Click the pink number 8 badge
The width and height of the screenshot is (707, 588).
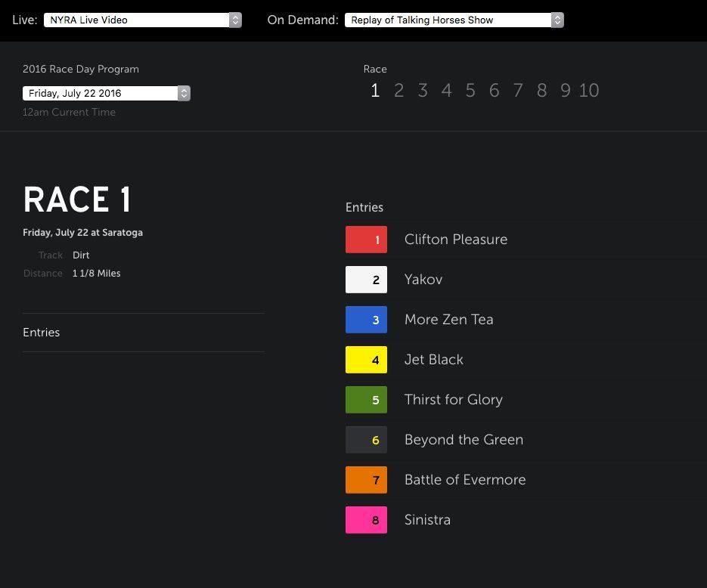366,520
